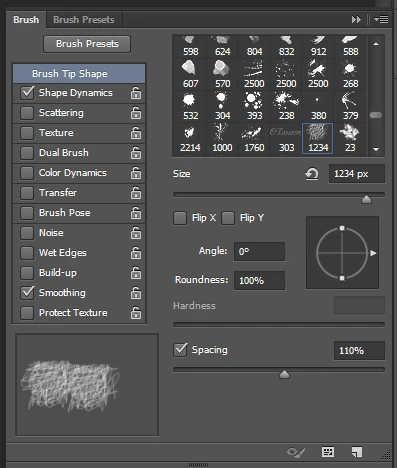Enable the Build-up checkbox
Image resolution: width=397 pixels, height=468 pixels.
[27, 273]
